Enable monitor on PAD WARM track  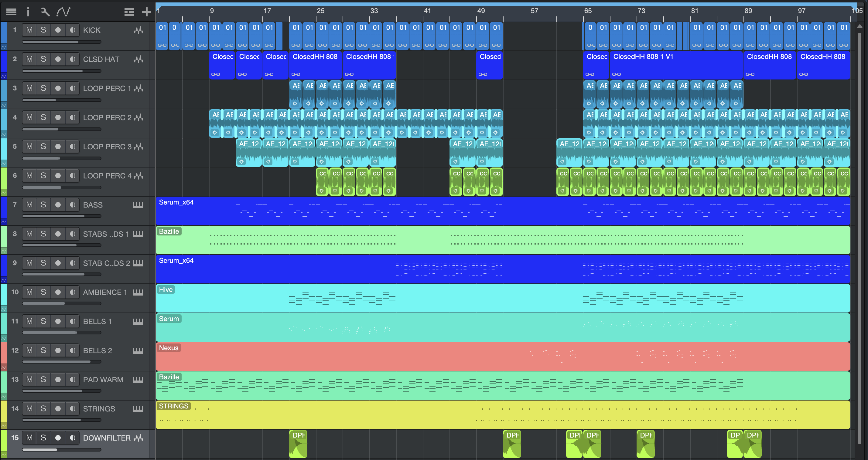72,380
